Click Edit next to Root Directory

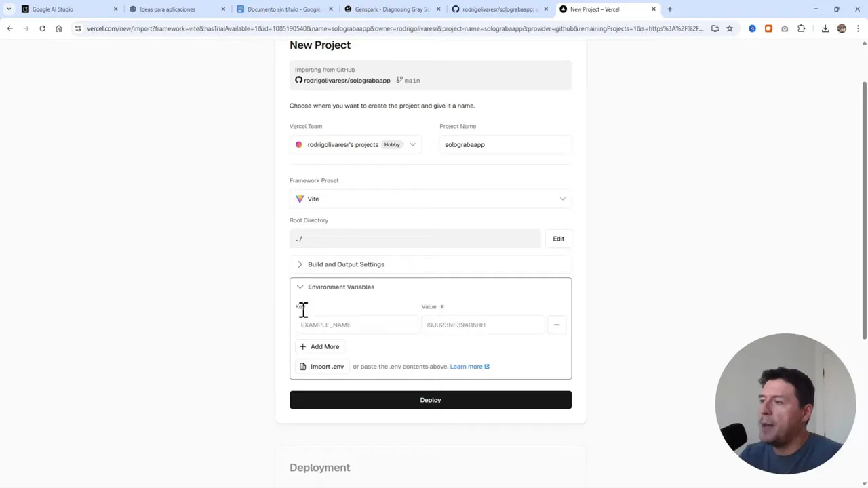tap(558, 238)
